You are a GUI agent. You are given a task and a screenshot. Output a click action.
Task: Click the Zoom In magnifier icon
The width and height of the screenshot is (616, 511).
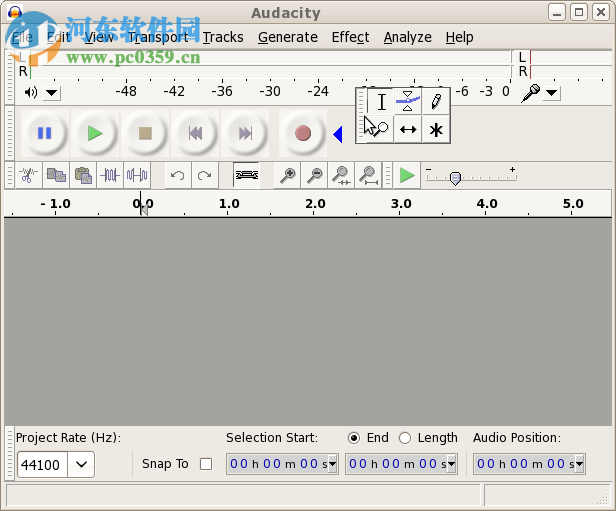[x=287, y=175]
